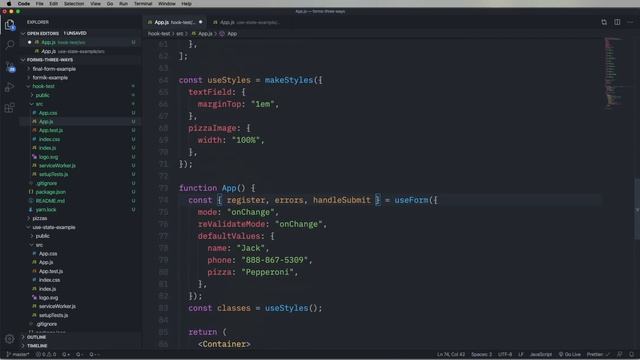Click the editor vertical scrollbar
This screenshot has height=360, width=640.
(637, 209)
